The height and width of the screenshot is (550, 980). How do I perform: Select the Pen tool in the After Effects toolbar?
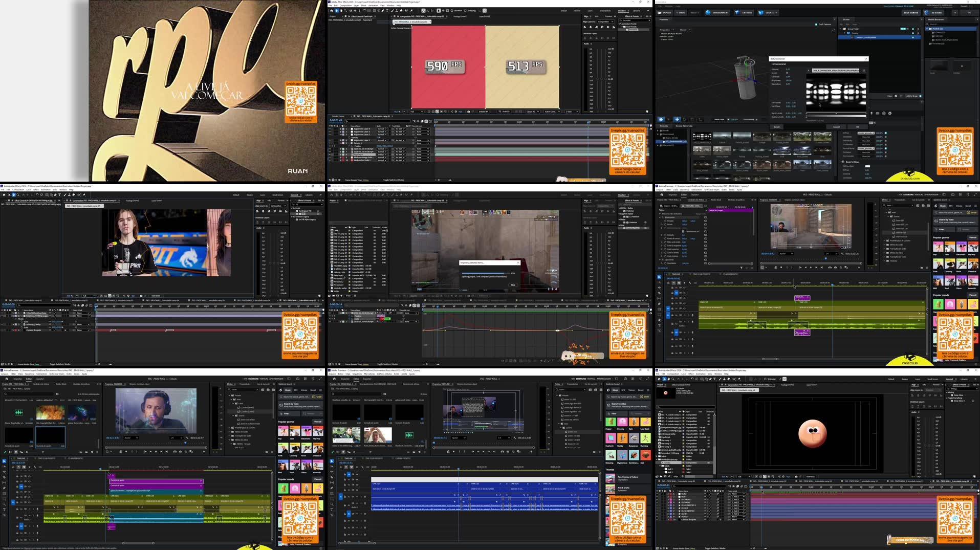(x=382, y=11)
